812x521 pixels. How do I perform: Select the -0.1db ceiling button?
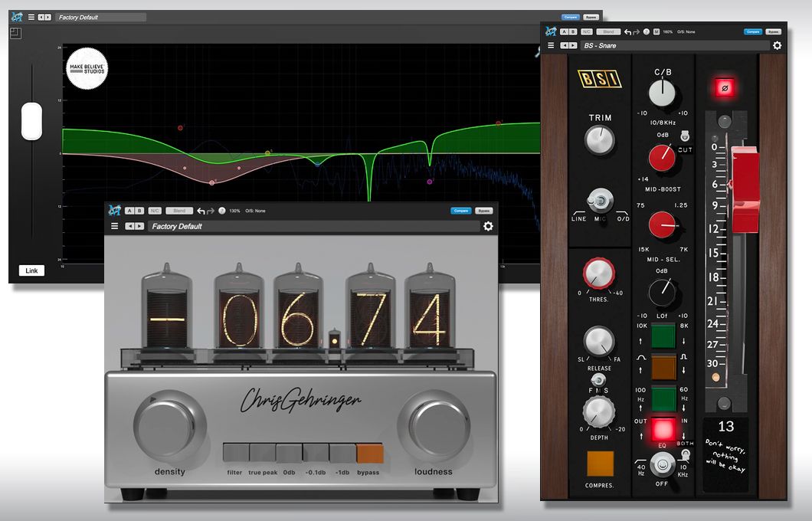[x=316, y=453]
